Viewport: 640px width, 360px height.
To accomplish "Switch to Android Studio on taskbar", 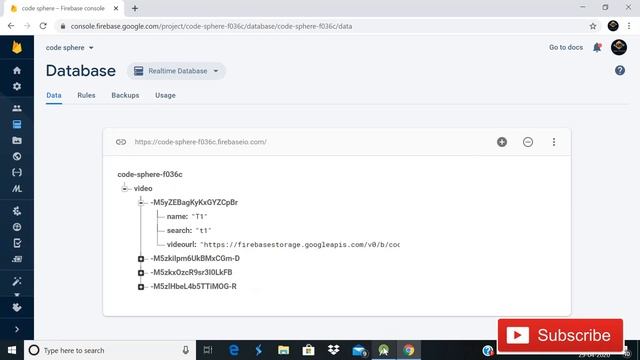I will pos(384,350).
